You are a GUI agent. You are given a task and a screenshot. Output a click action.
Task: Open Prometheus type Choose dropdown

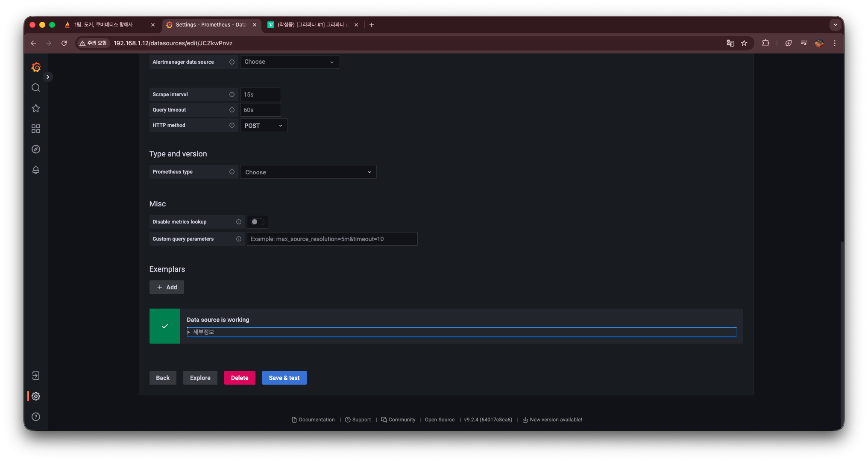[308, 172]
